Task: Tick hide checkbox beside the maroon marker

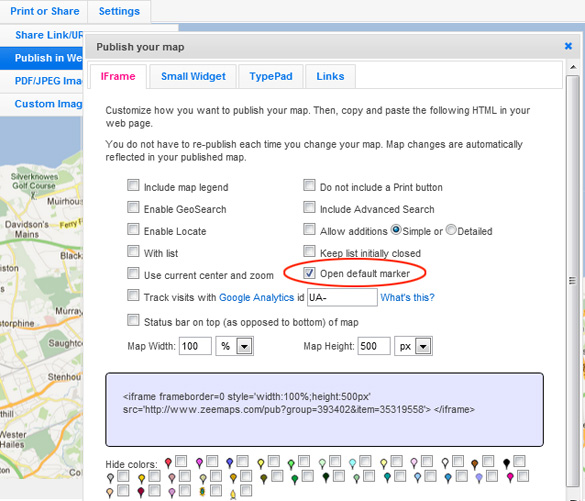Action: point(154,490)
